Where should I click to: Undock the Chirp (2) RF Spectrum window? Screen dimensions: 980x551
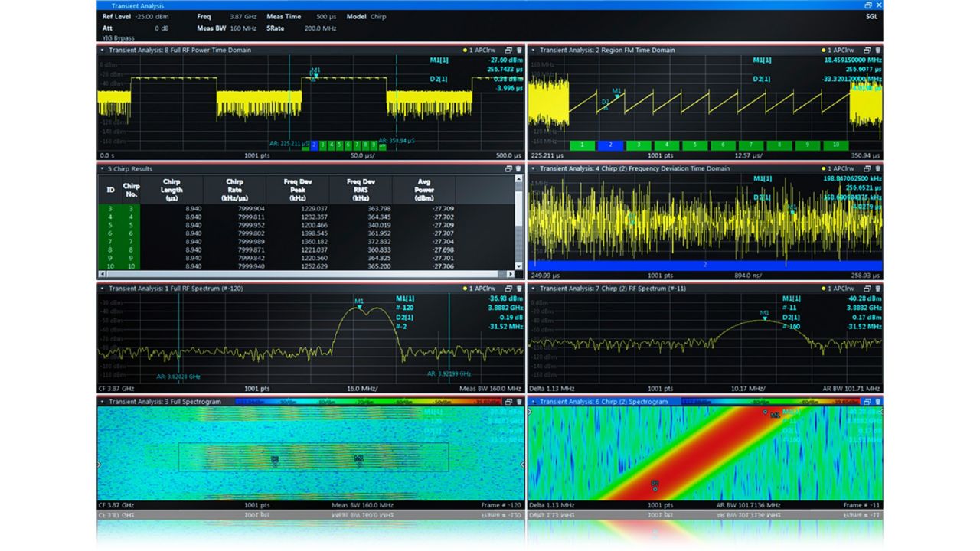[x=868, y=289]
